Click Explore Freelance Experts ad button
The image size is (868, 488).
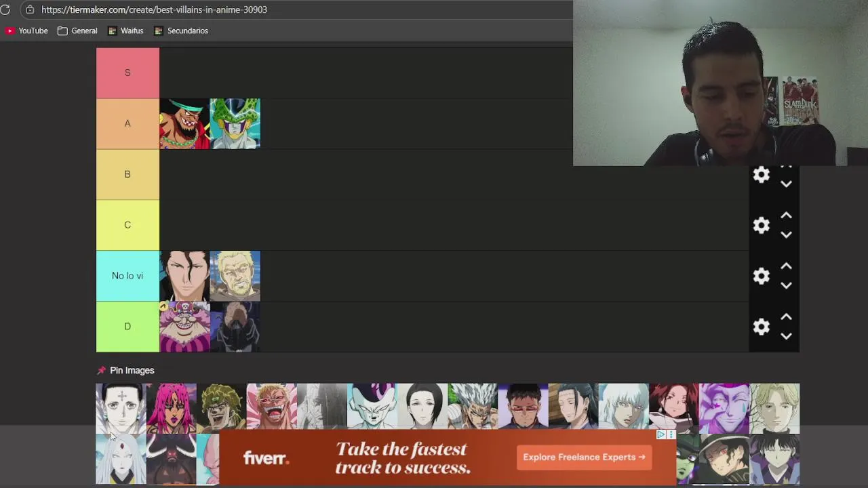click(x=584, y=457)
